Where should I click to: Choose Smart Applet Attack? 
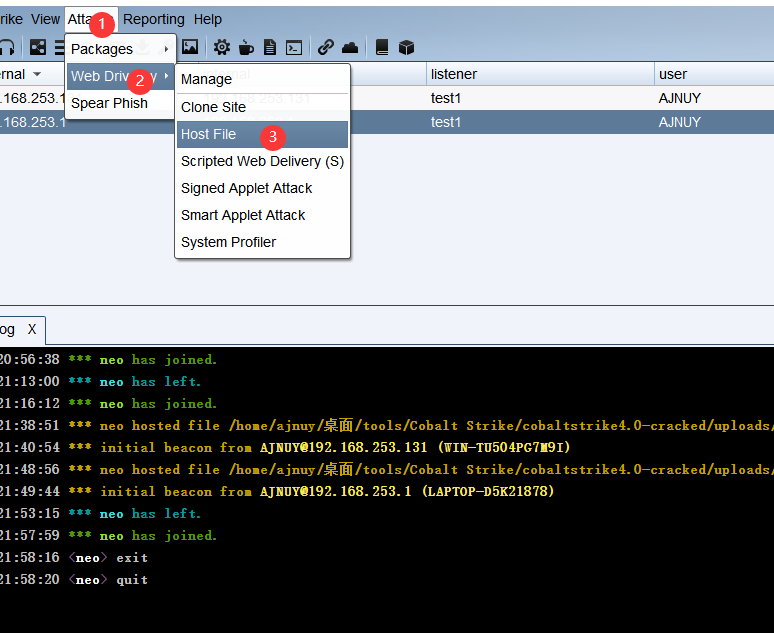(262, 215)
